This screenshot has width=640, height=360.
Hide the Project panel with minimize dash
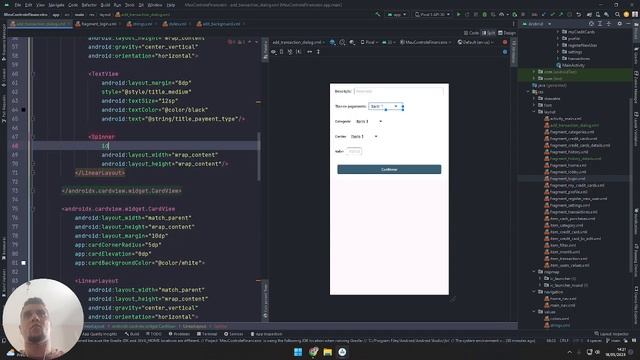628,24
